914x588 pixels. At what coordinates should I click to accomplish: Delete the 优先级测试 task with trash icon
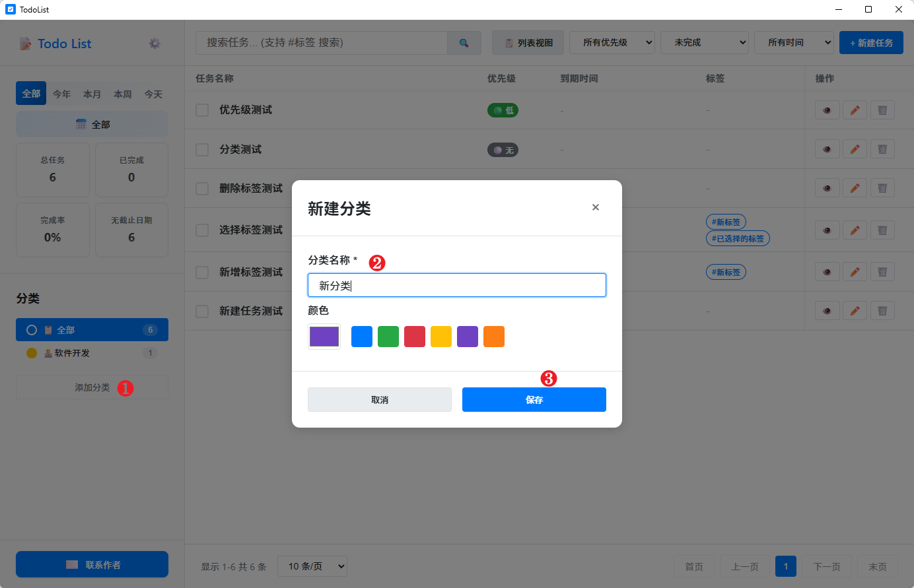(882, 110)
